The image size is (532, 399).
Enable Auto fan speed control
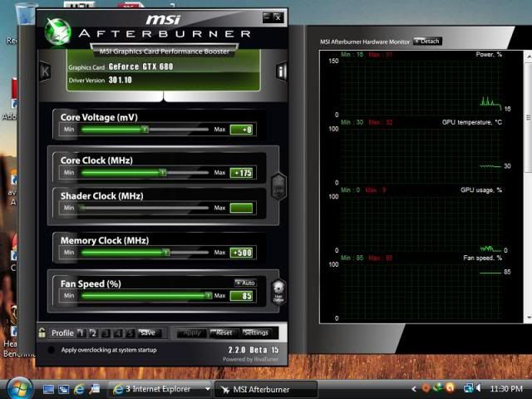click(245, 283)
